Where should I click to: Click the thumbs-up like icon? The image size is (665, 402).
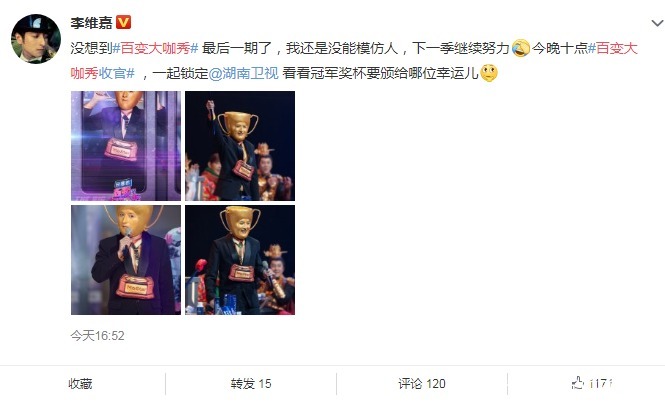click(x=578, y=383)
